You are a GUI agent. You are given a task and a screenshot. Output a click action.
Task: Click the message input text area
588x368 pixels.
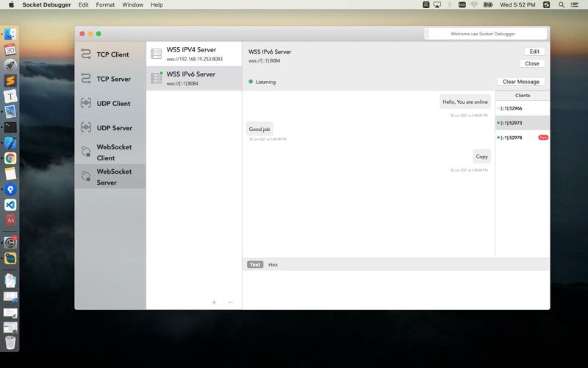tap(395, 289)
